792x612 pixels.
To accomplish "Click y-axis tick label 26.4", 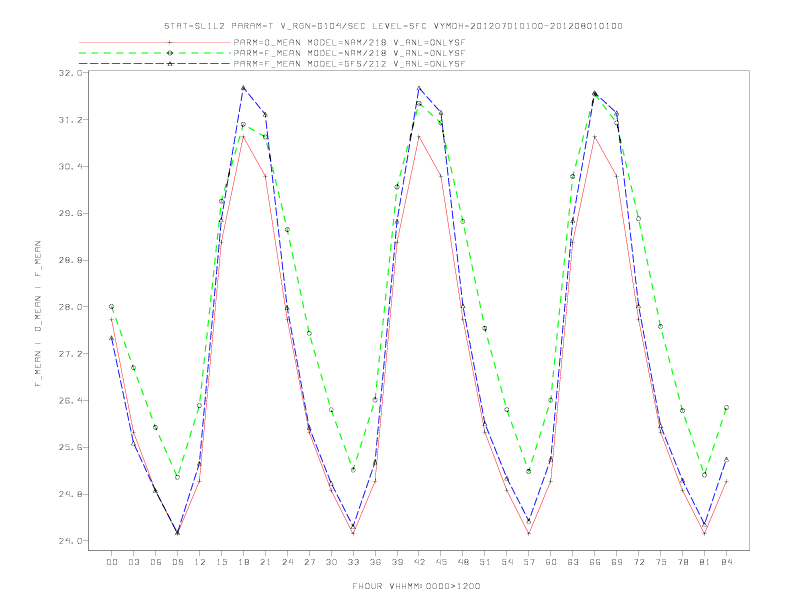I will click(70, 400).
